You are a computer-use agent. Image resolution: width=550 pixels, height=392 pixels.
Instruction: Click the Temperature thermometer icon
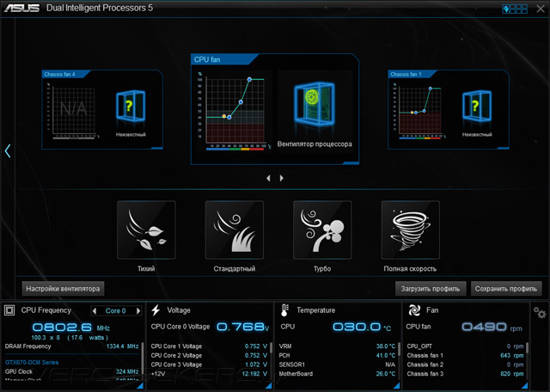pos(284,310)
